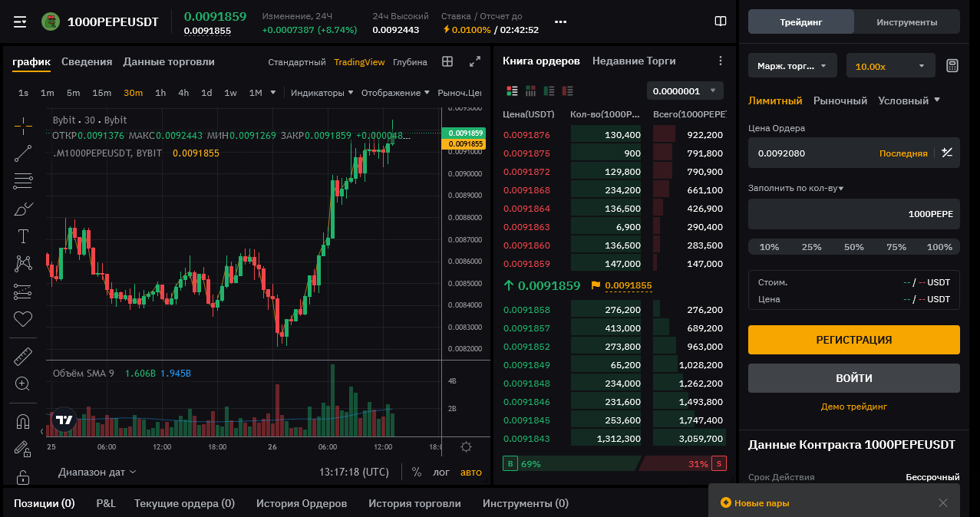Click the plus-minus price adjustment icon
The height and width of the screenshot is (517, 980).
click(x=947, y=153)
